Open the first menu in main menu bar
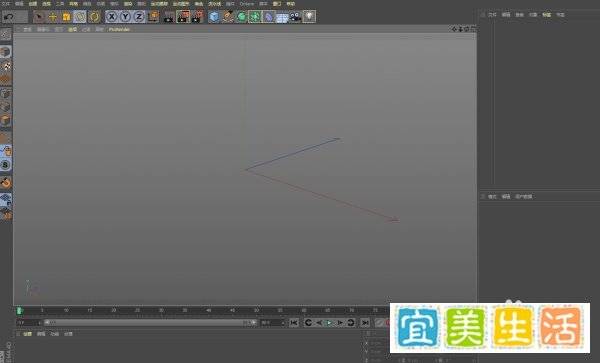Image resolution: width=600 pixels, height=363 pixels. [5, 4]
